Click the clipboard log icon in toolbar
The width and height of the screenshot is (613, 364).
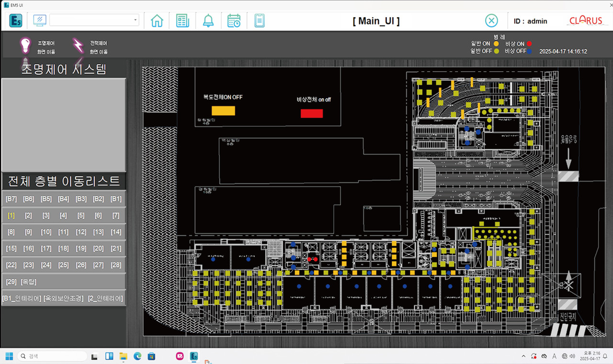tap(259, 21)
